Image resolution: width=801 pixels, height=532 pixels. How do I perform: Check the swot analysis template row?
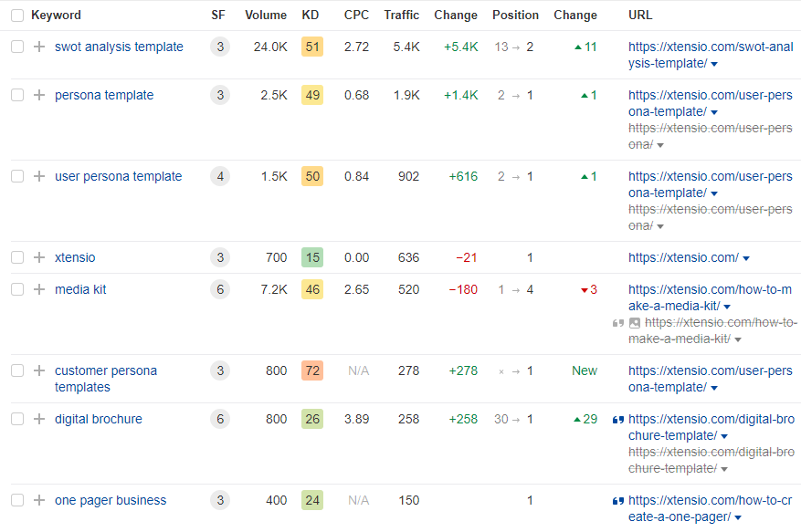point(17,47)
